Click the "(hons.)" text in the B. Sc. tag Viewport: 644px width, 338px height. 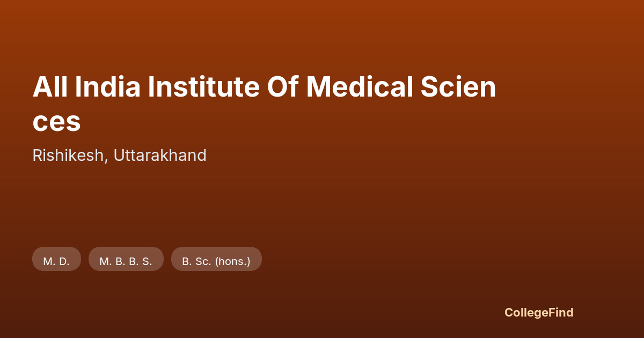click(x=232, y=262)
